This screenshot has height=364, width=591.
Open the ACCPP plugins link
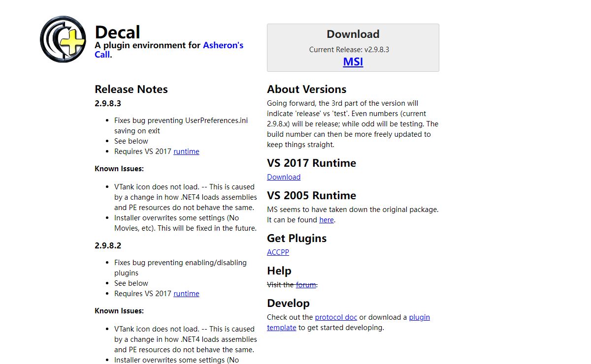tap(278, 252)
